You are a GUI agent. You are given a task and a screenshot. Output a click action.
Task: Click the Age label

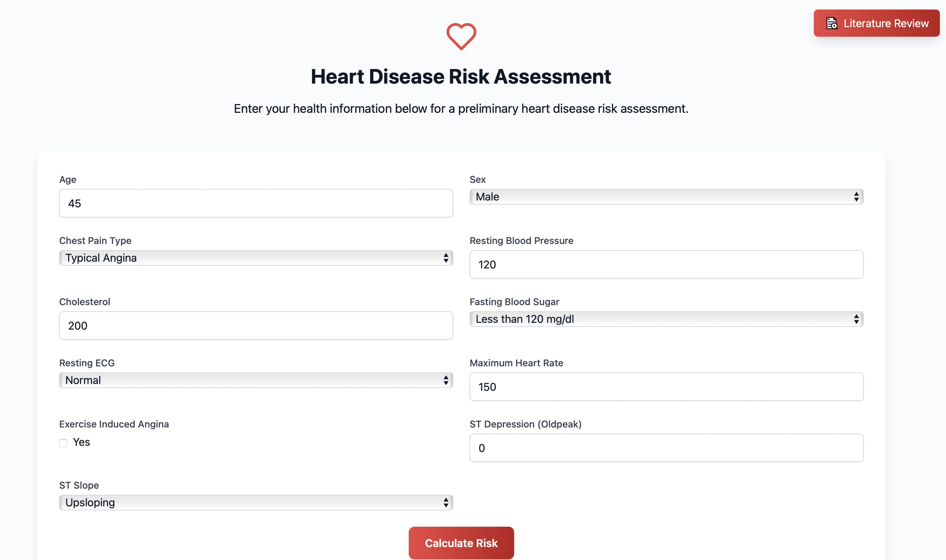tap(68, 180)
